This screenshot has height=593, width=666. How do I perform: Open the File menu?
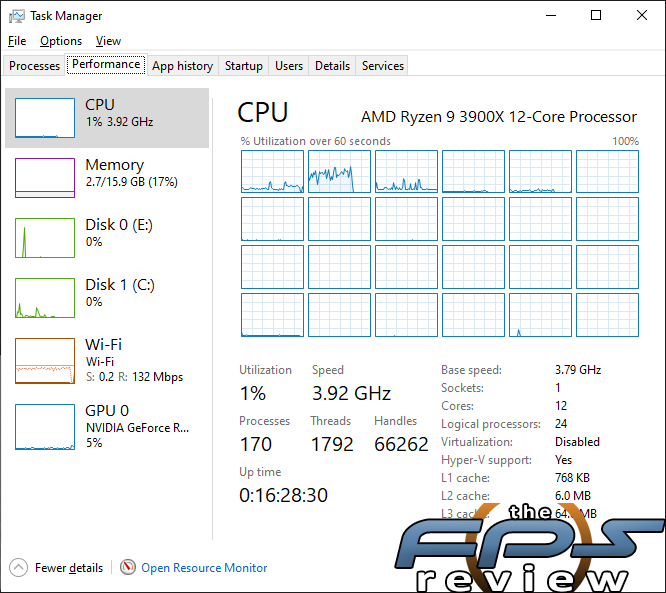17,41
